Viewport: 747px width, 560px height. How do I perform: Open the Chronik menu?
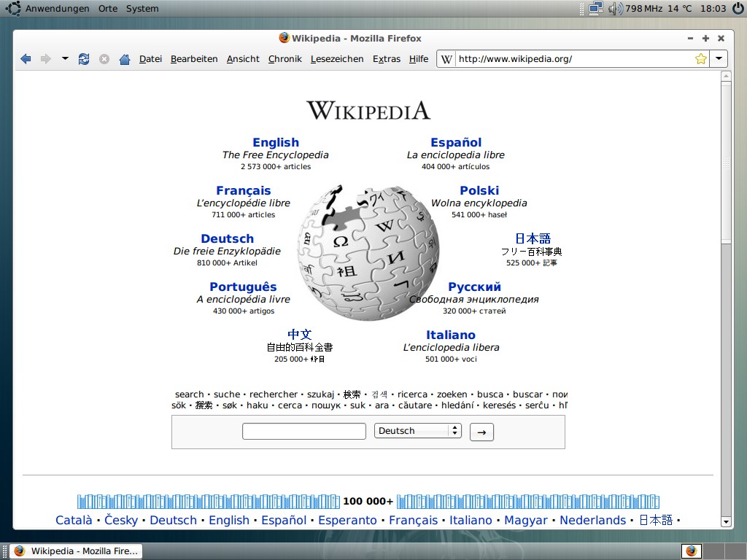point(285,59)
